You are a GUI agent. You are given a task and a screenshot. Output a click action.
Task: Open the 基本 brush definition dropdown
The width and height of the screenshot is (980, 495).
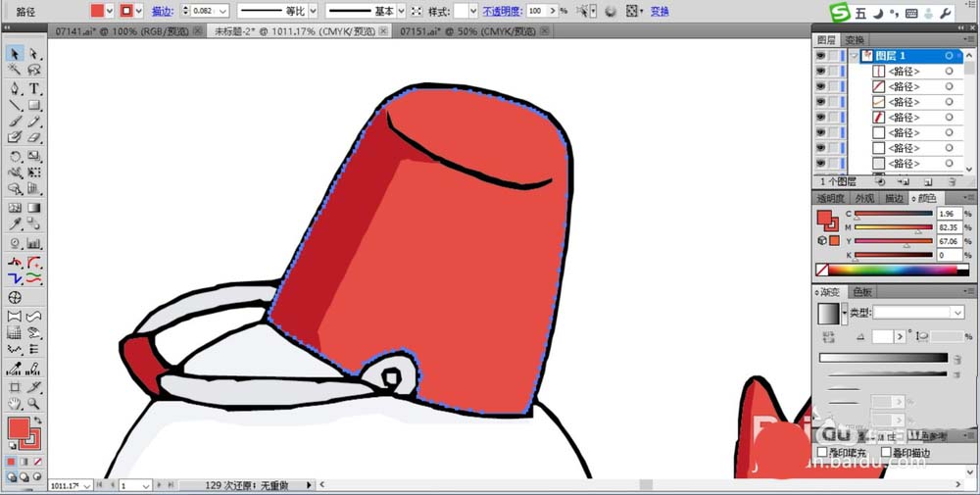tap(401, 11)
